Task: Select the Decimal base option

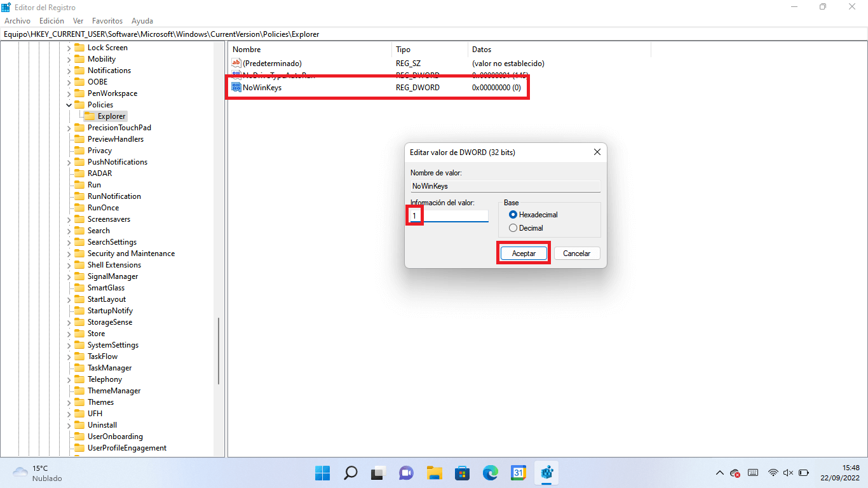Action: click(x=513, y=228)
